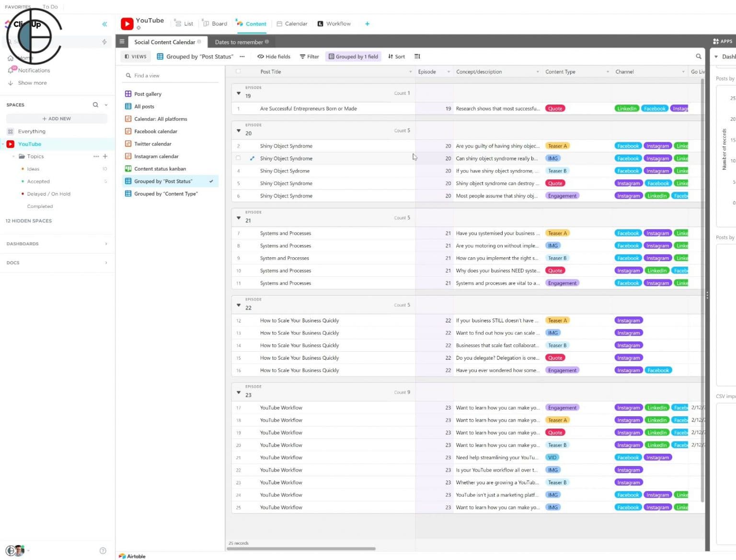Toggle the Grouped by 1 field option

tap(353, 56)
